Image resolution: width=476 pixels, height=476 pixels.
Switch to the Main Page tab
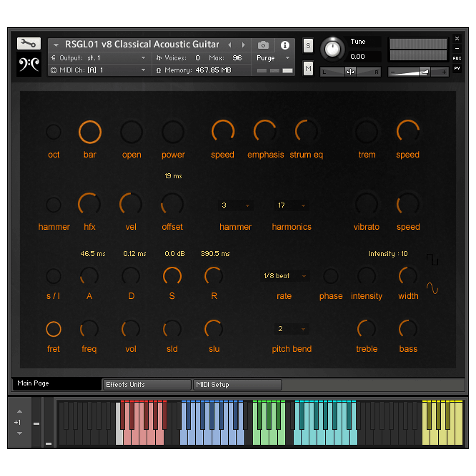pos(56,383)
